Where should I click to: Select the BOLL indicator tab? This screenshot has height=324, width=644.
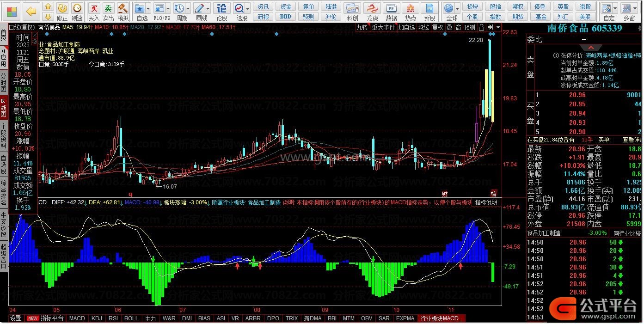click(131, 318)
